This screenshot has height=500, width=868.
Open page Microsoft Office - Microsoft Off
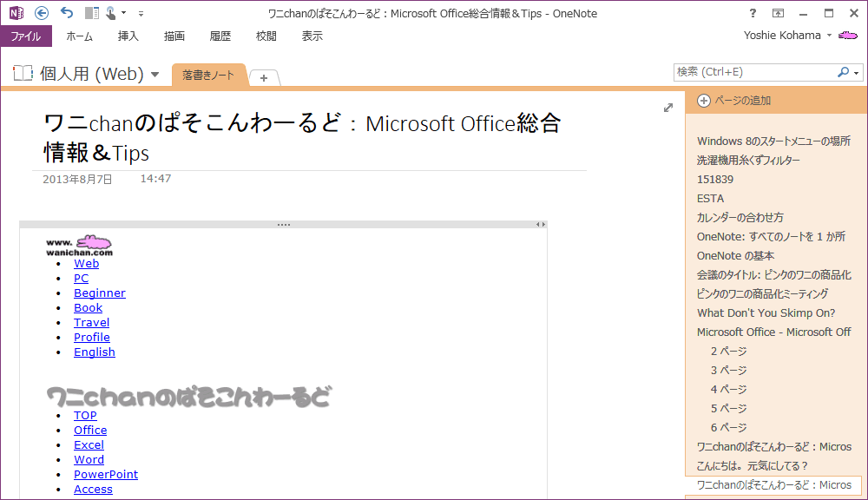(x=774, y=332)
